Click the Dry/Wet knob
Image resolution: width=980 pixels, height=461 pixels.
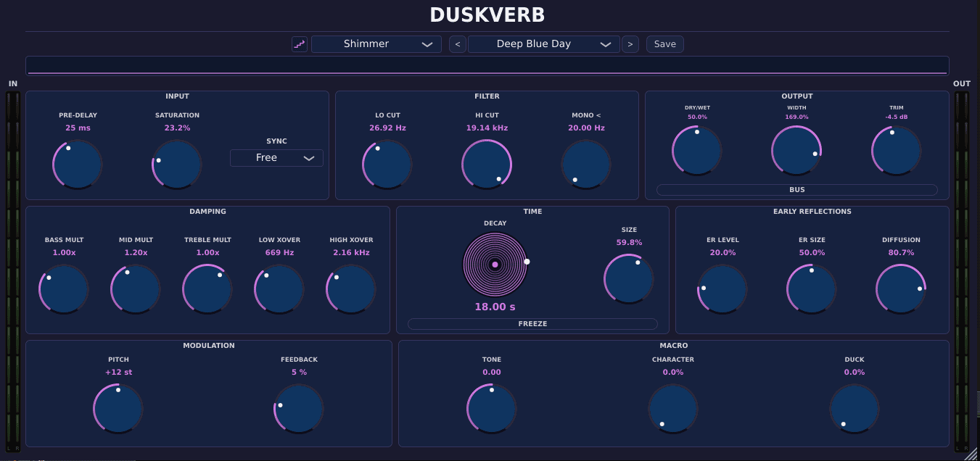point(697,151)
